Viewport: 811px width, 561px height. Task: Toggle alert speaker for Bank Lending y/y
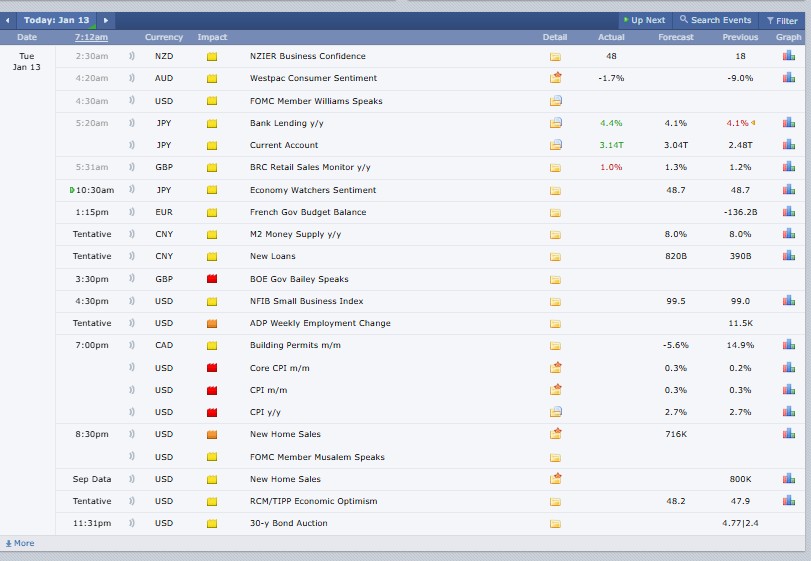pos(132,123)
